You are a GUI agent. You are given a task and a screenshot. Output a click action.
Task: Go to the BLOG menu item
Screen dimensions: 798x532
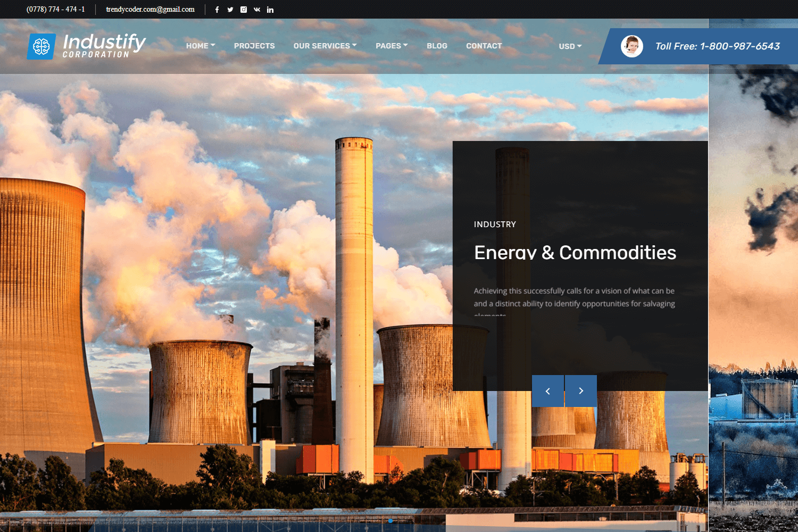pos(437,46)
